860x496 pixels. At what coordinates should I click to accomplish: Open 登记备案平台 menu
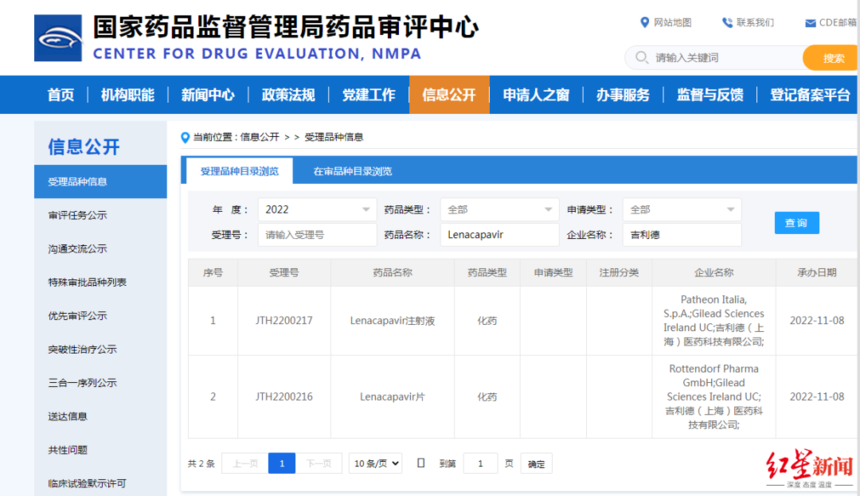(x=810, y=95)
